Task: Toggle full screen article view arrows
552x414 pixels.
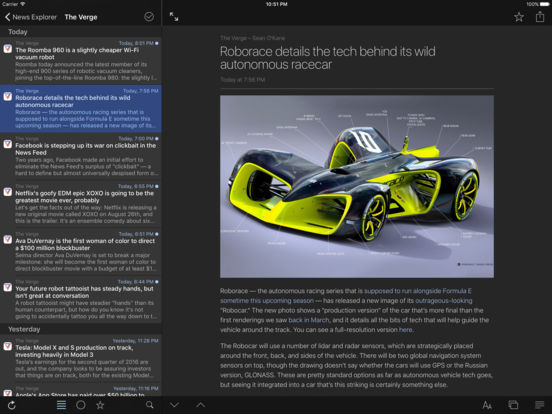Action: click(x=174, y=17)
